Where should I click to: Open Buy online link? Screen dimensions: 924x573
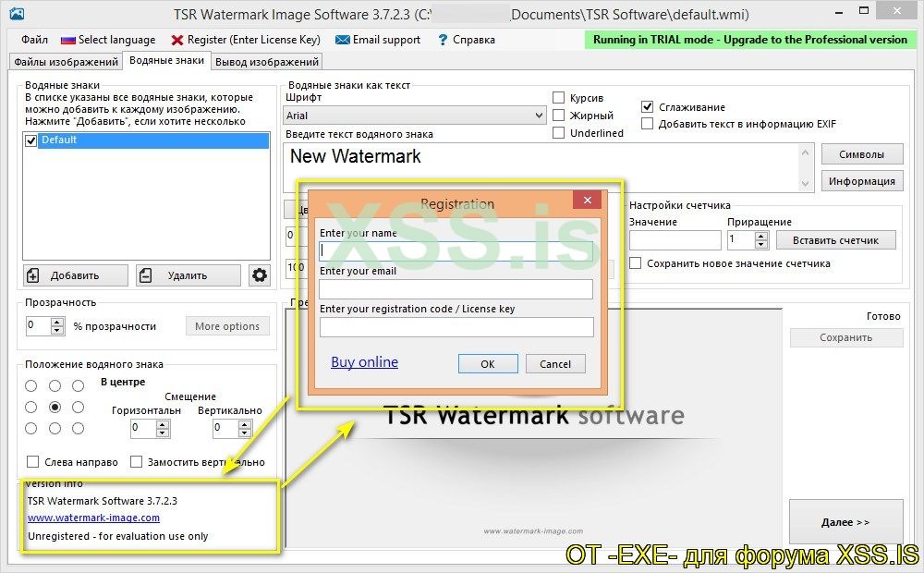coord(364,362)
